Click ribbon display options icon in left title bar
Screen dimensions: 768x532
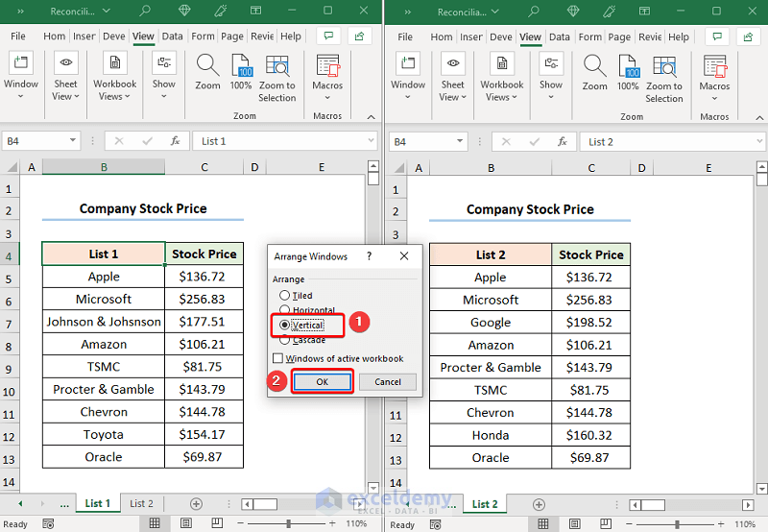coord(255,11)
